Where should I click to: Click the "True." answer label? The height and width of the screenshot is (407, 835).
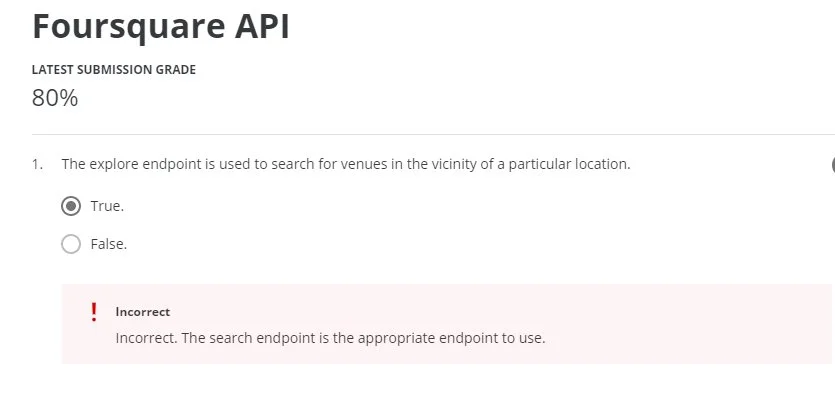107,206
